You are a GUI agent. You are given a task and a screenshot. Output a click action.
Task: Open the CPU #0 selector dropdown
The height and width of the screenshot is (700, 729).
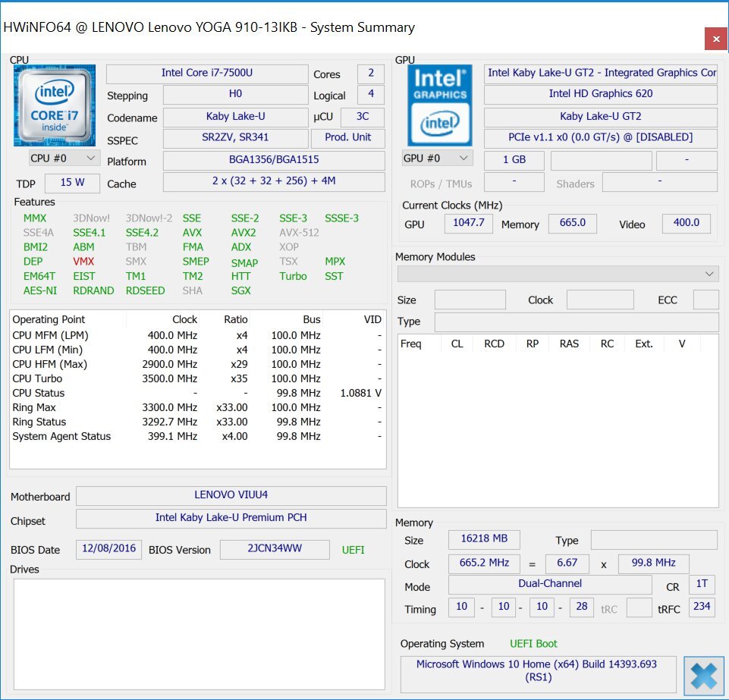(64, 158)
